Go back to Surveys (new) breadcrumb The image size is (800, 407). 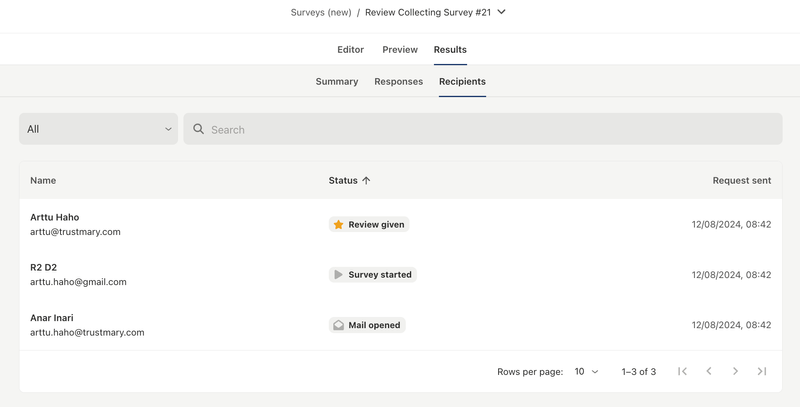point(320,12)
